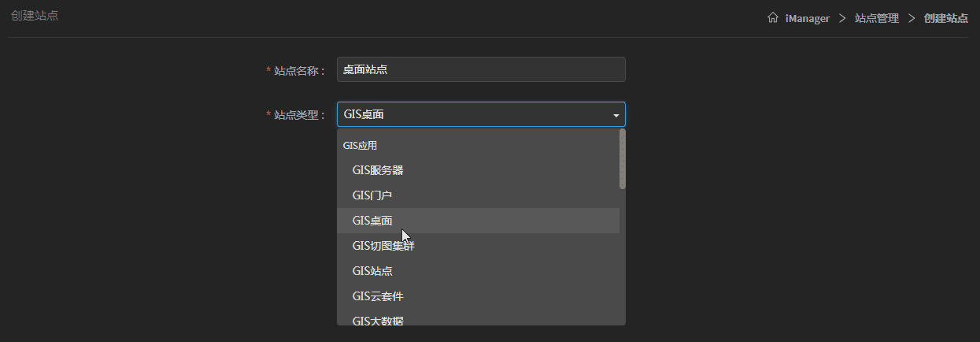Select the GIS大数据 option

click(378, 320)
